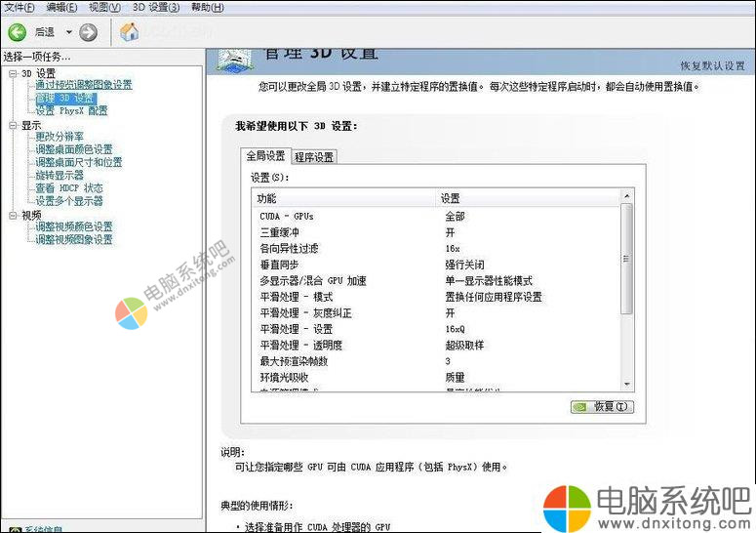
Task: Open 调整桌面尺寸和位置 in the task tree
Action: coord(79,162)
